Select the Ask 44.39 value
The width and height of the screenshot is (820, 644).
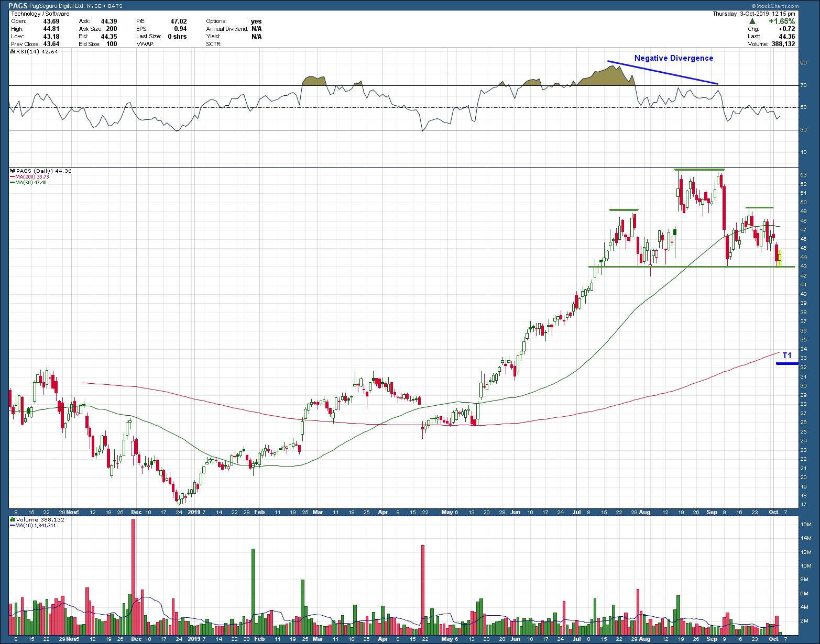[x=109, y=21]
